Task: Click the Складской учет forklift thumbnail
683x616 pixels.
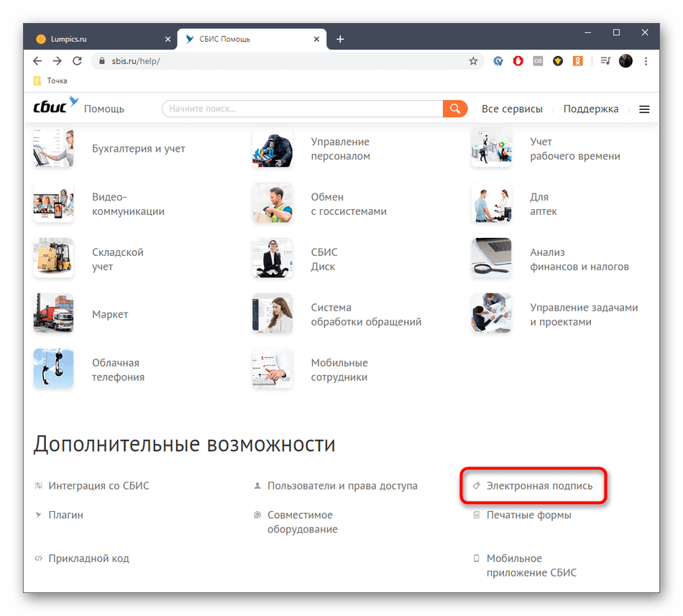Action: 54,258
